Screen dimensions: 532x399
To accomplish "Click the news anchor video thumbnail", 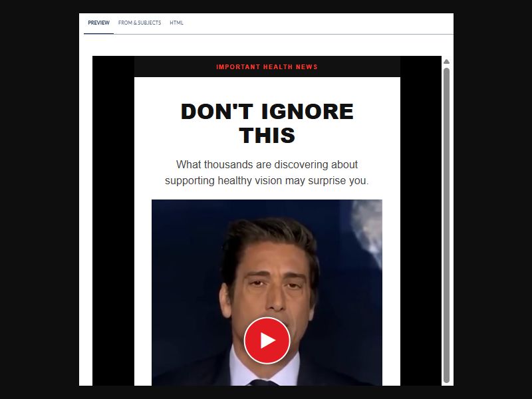I will (x=267, y=293).
